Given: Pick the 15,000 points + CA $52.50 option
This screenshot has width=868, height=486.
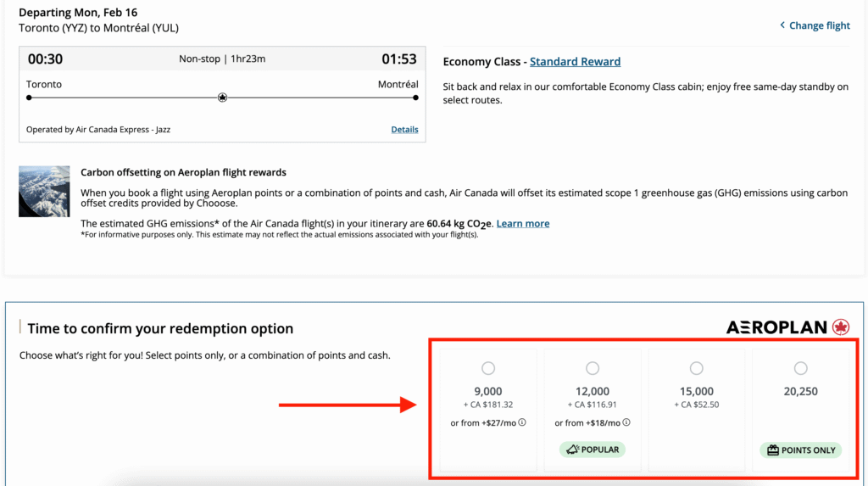Looking at the screenshot, I should 696,368.
